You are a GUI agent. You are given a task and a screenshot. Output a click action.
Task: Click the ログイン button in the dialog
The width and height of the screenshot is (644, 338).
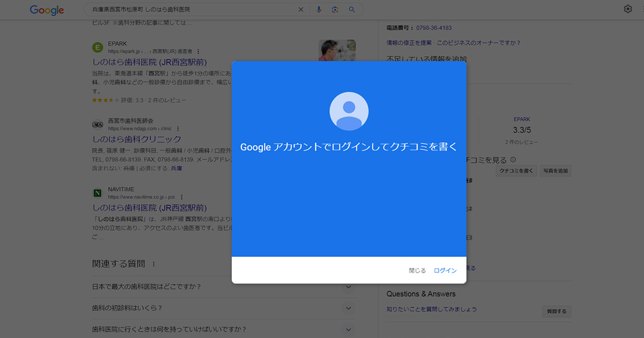[x=445, y=270]
